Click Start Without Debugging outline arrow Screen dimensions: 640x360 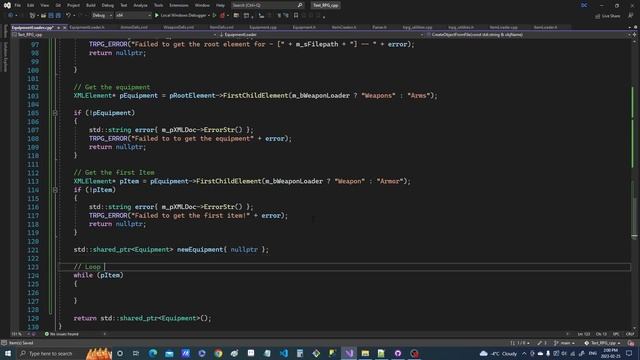point(215,16)
